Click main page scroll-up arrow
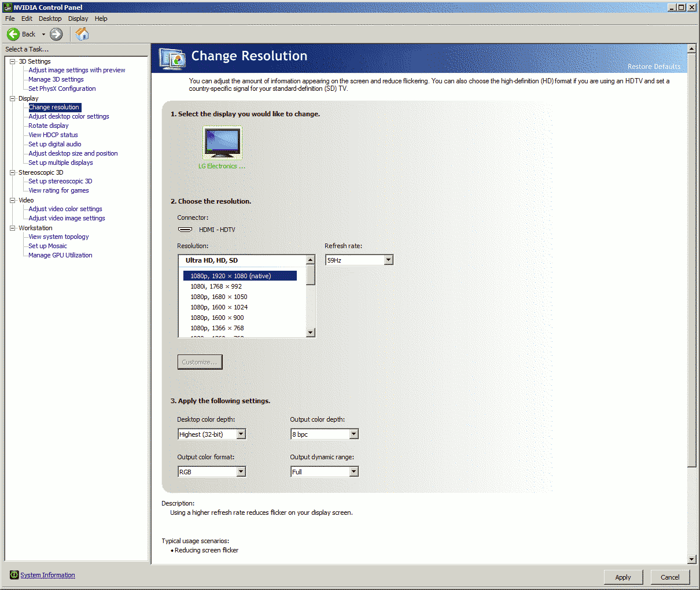The image size is (700, 590). pyautogui.click(x=692, y=49)
